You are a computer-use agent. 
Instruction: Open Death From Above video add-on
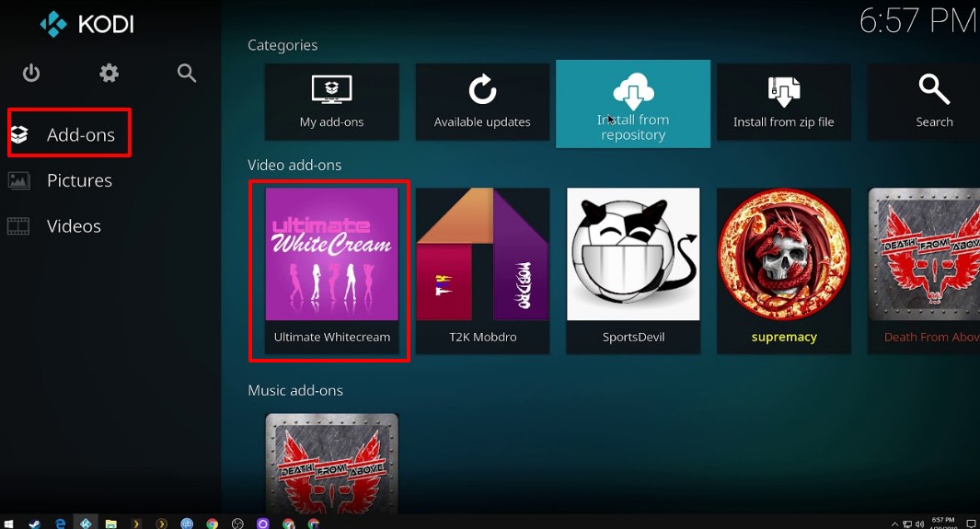tap(924, 271)
